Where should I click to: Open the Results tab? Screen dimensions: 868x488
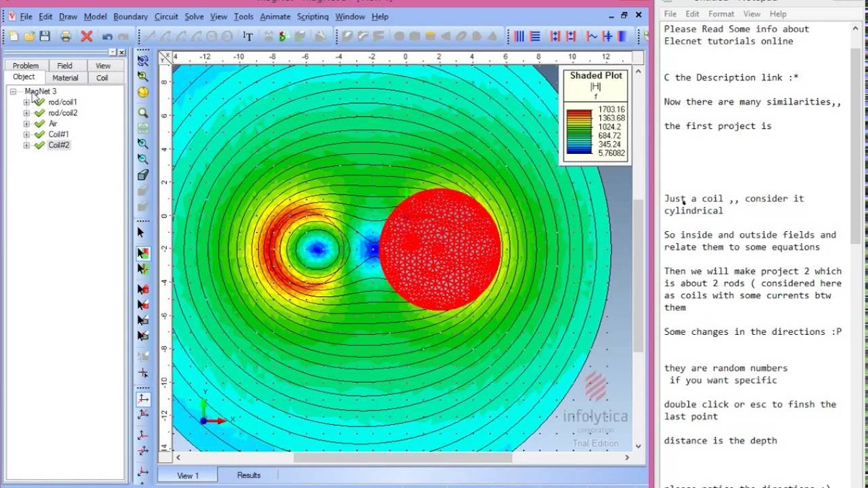249,475
